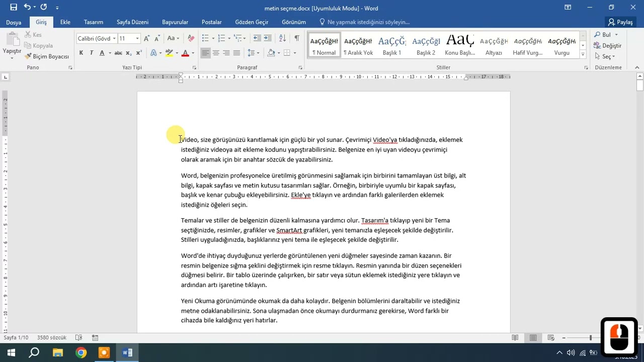Click the macro recording icon in status bar
The width and height of the screenshot is (644, 362).
pyautogui.click(x=95, y=338)
